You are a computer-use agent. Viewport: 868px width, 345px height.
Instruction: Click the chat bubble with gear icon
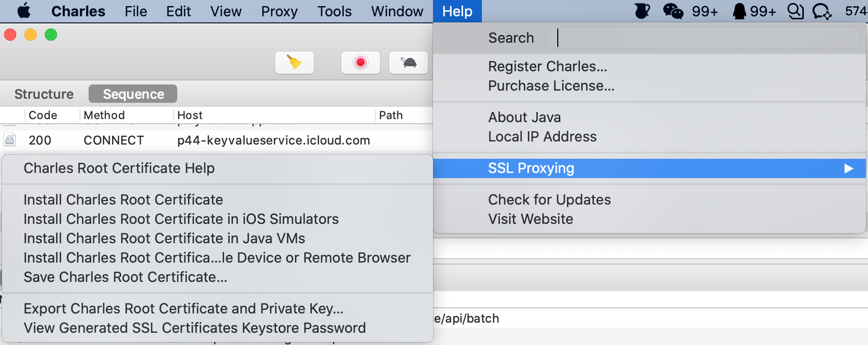[822, 11]
